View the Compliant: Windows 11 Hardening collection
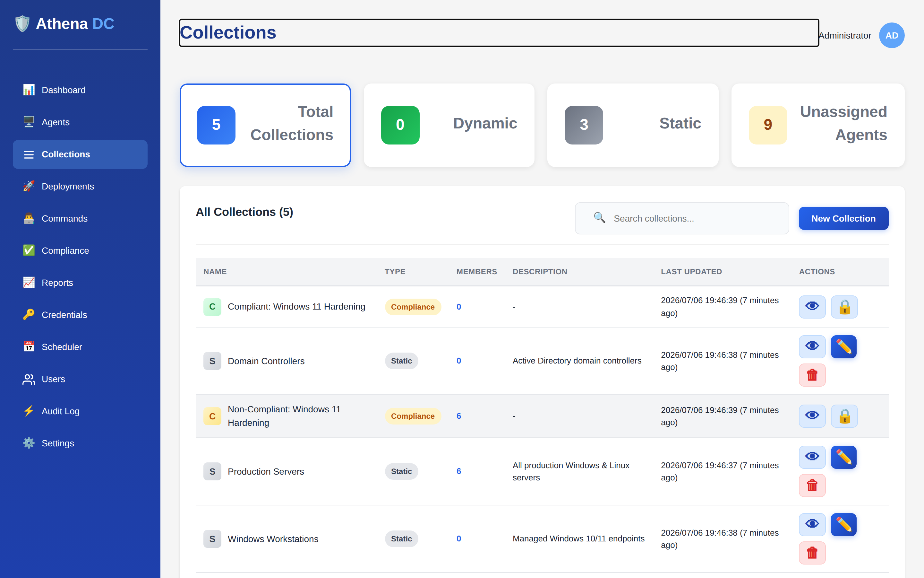 coord(812,307)
